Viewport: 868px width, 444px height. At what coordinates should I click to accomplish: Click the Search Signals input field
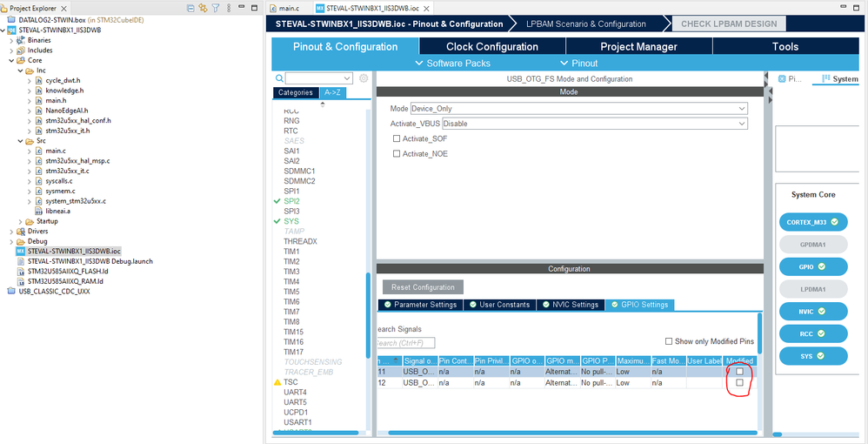(405, 343)
